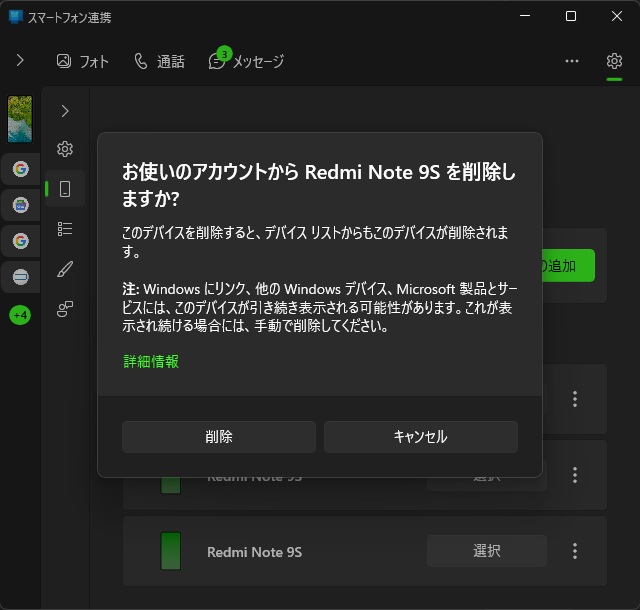Open personalization brush icon in sidebar
The height and width of the screenshot is (610, 640).
65,269
